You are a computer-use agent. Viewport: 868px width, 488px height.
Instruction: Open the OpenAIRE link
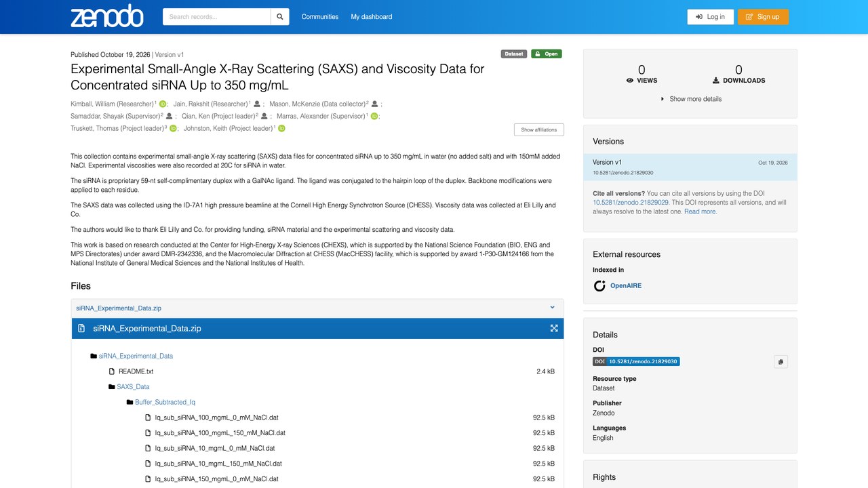[x=626, y=286]
